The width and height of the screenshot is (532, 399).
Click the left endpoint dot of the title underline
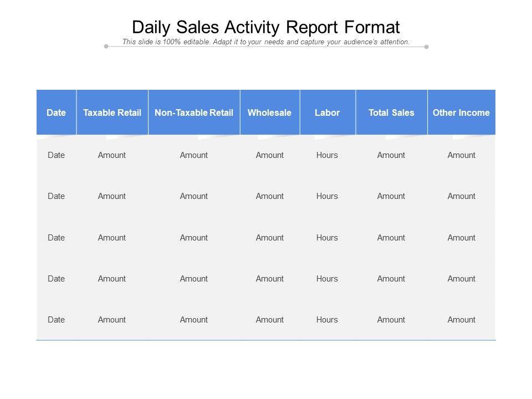[x=106, y=47]
